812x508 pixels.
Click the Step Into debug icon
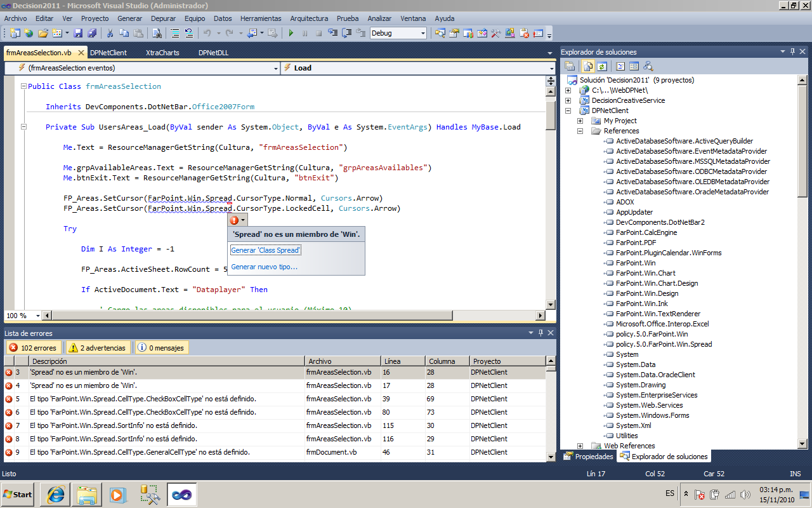tap(333, 33)
